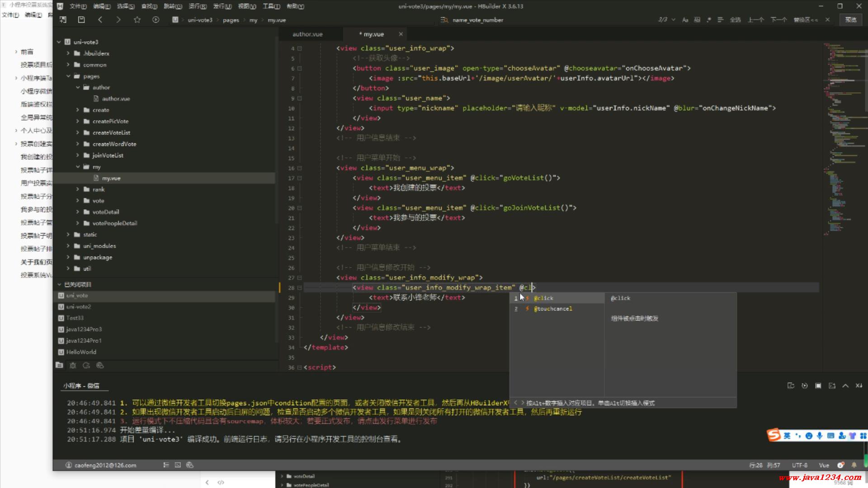This screenshot has width=868, height=488.
Task: Collapse the uni-vote3 project root
Action: pyautogui.click(x=59, y=42)
